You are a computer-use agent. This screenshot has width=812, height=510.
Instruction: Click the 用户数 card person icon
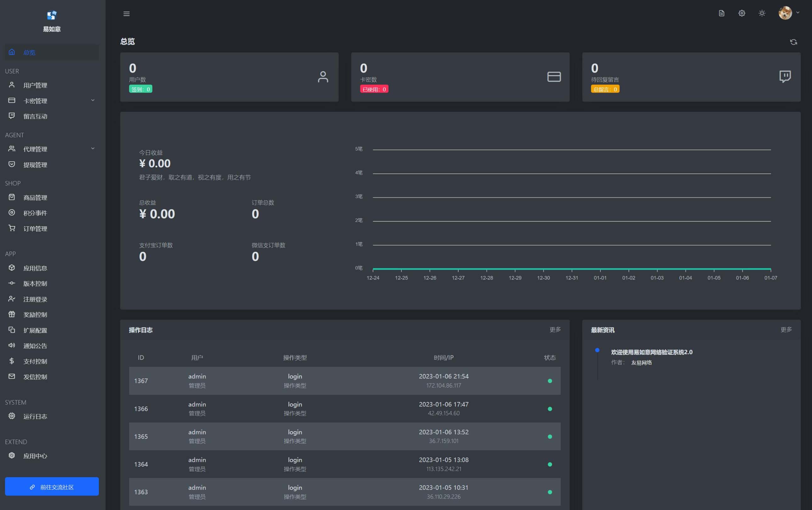[323, 76]
